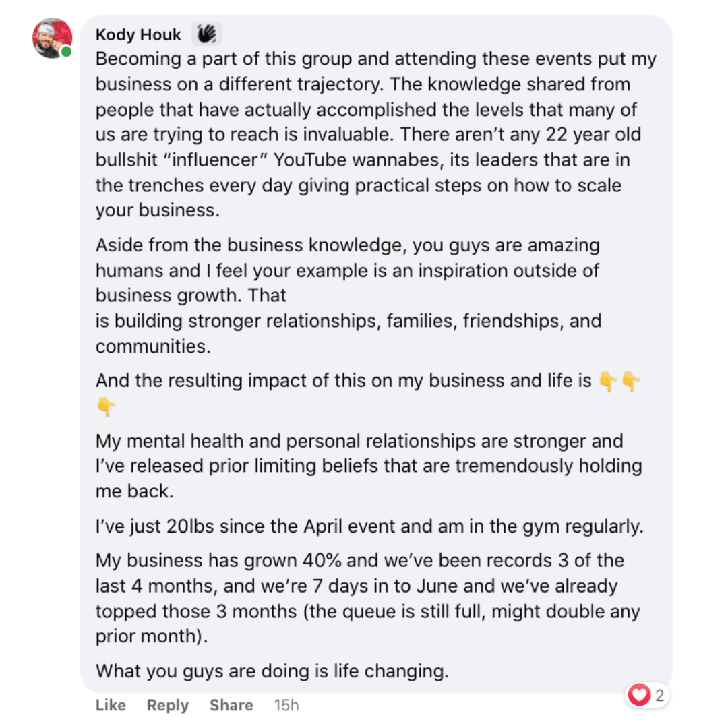The height and width of the screenshot is (728, 728).
Task: Like this comment
Action: (x=111, y=705)
